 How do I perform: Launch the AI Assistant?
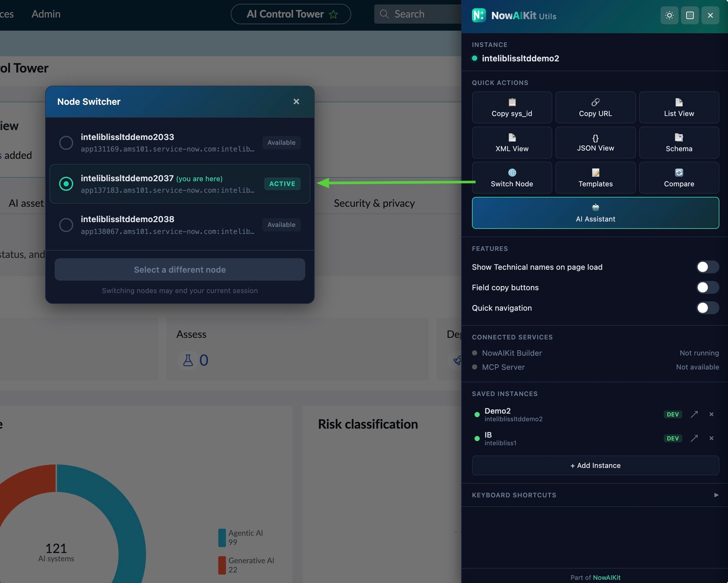[595, 213]
